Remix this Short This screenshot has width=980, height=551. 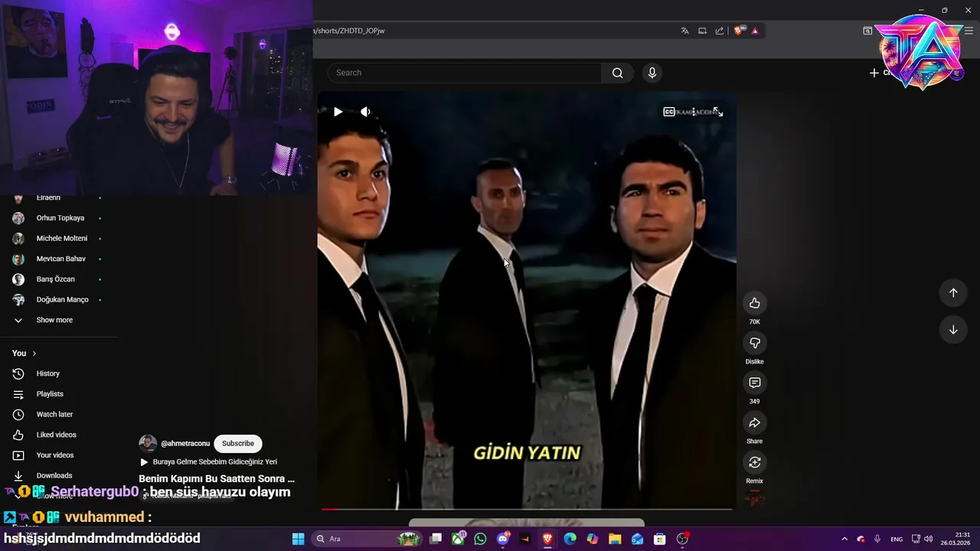pos(754,462)
